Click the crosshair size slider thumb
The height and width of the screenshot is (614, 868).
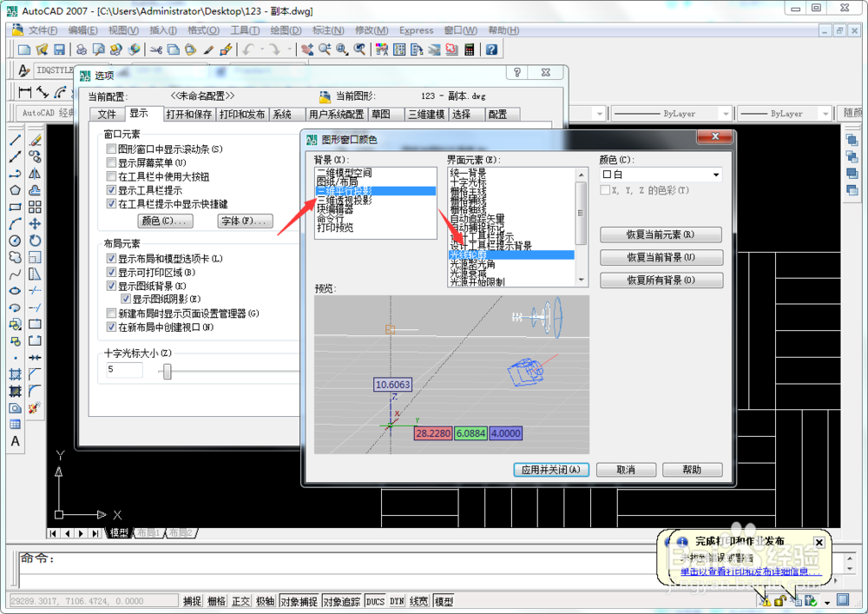[168, 372]
